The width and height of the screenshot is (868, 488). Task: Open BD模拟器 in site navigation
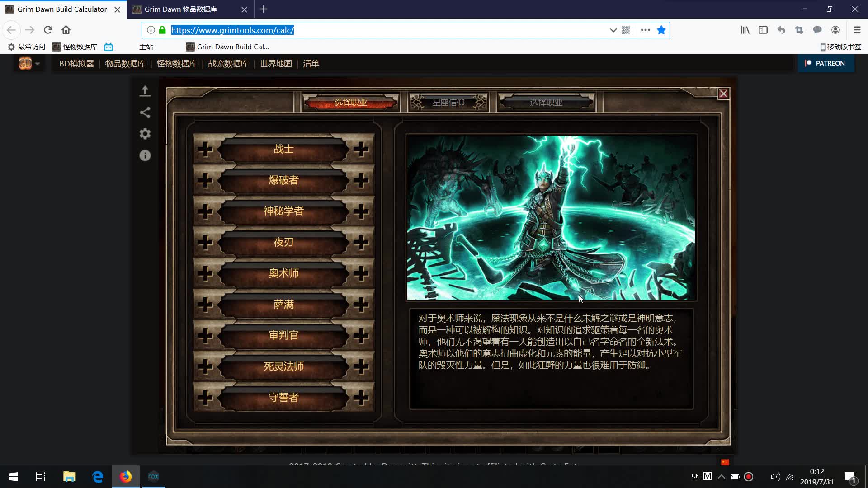tap(77, 64)
